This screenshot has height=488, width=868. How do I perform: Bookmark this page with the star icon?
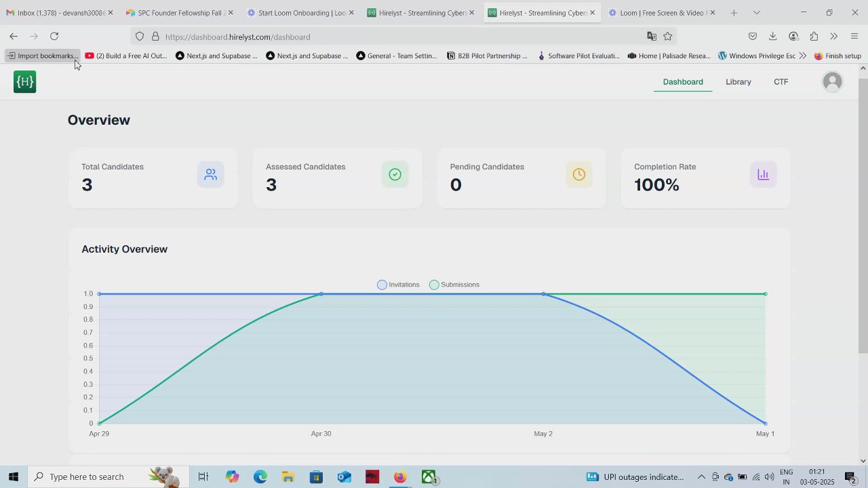668,37
